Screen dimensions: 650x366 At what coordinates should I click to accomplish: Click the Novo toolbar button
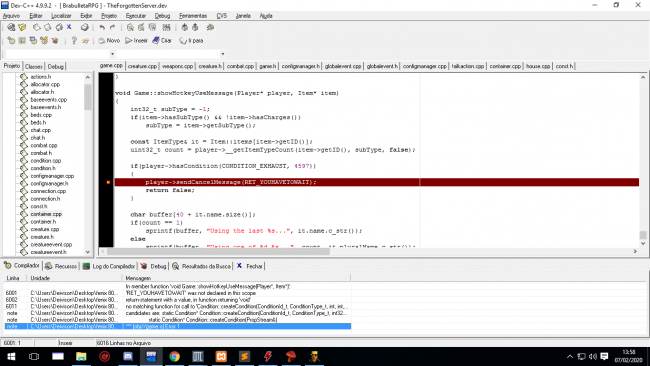coord(109,41)
